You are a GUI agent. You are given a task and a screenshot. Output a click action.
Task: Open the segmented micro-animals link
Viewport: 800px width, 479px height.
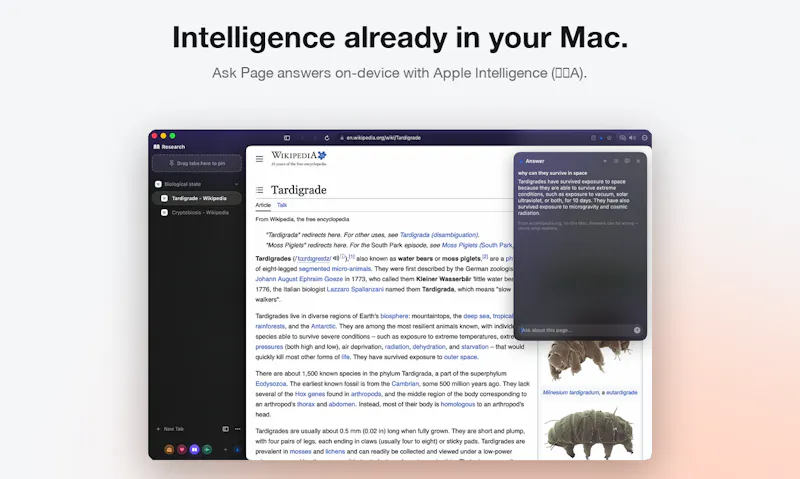point(335,269)
